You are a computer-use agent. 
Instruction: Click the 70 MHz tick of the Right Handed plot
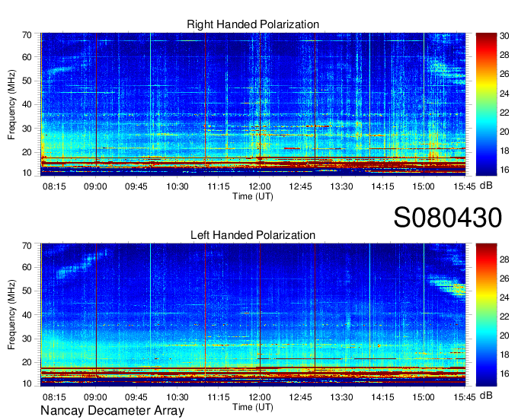pyautogui.click(x=27, y=35)
